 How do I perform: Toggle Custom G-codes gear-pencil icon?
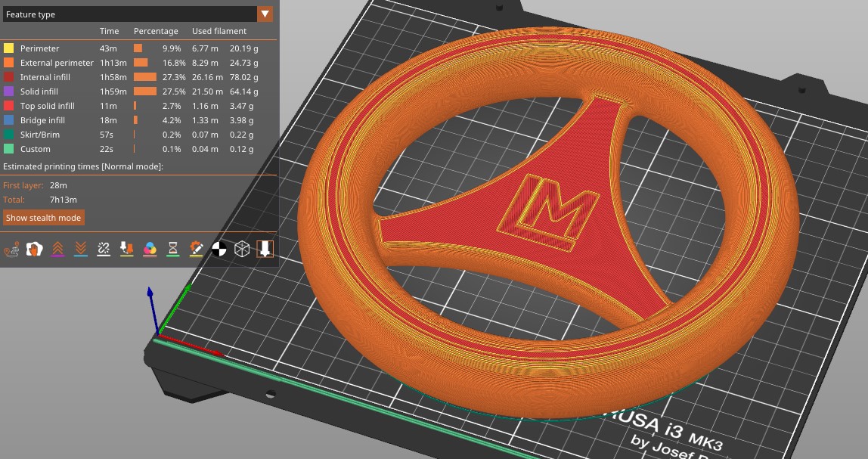(x=196, y=249)
